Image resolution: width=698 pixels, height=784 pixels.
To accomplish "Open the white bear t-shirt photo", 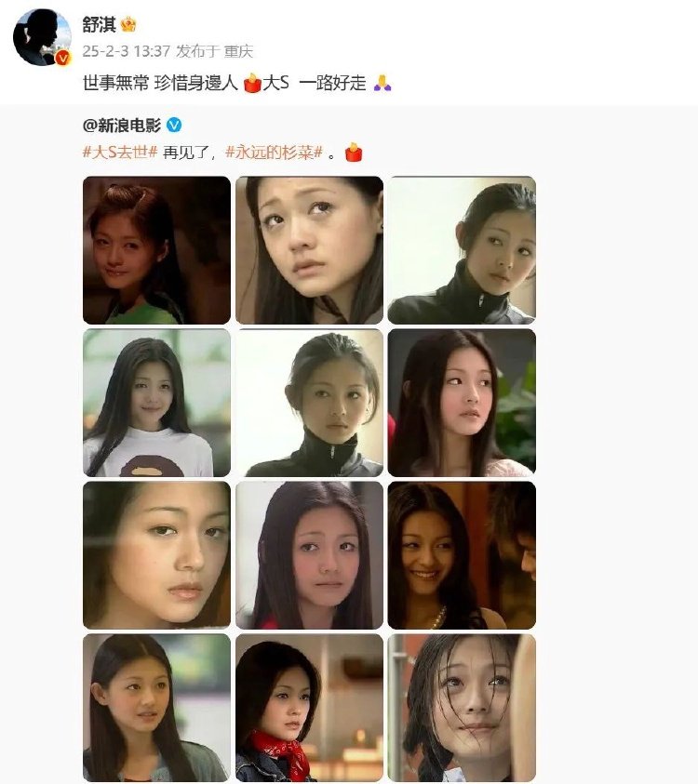I will click(x=156, y=403).
